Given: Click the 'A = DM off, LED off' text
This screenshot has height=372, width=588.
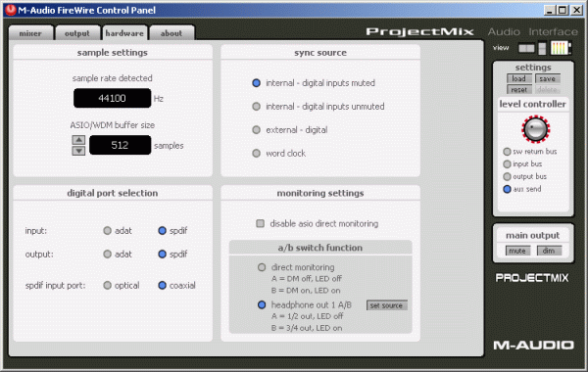Looking at the screenshot, I should [x=307, y=279].
